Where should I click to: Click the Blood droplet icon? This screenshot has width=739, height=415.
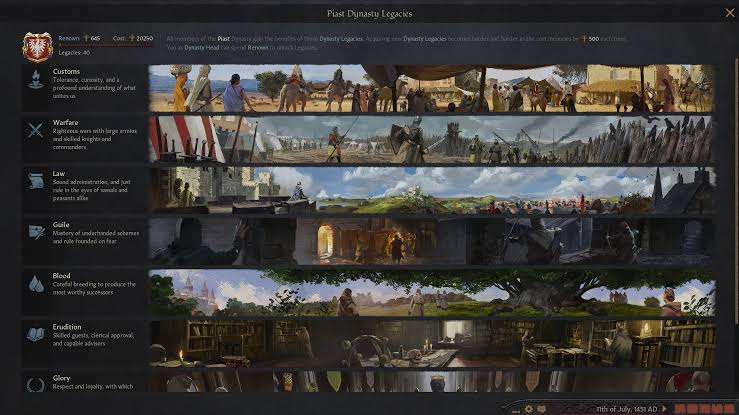(x=36, y=284)
